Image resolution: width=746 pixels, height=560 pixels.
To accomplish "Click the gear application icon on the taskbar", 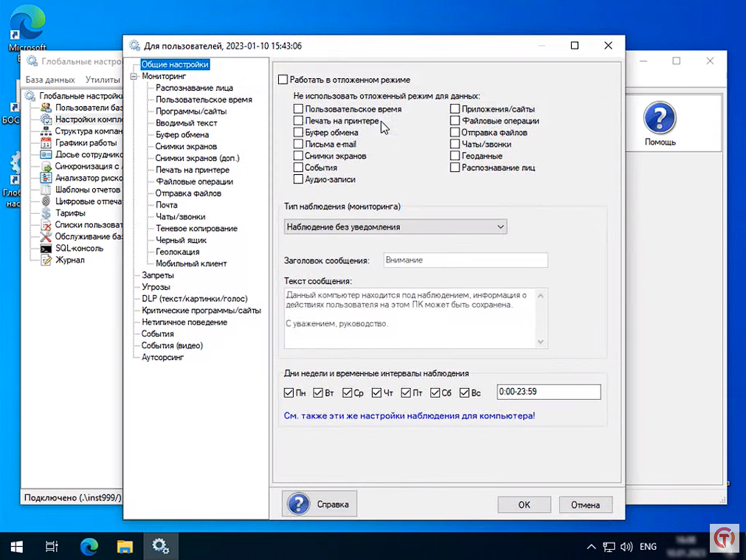I will tap(160, 546).
